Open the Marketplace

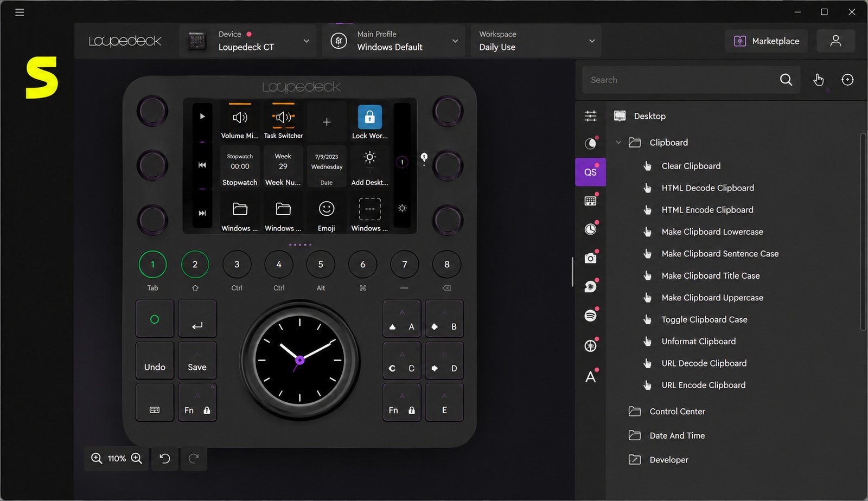pos(766,41)
